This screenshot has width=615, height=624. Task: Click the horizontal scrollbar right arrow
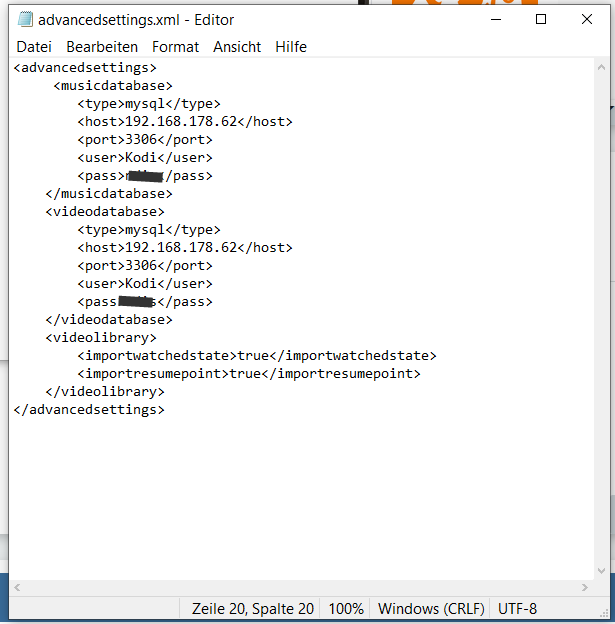coord(585,587)
